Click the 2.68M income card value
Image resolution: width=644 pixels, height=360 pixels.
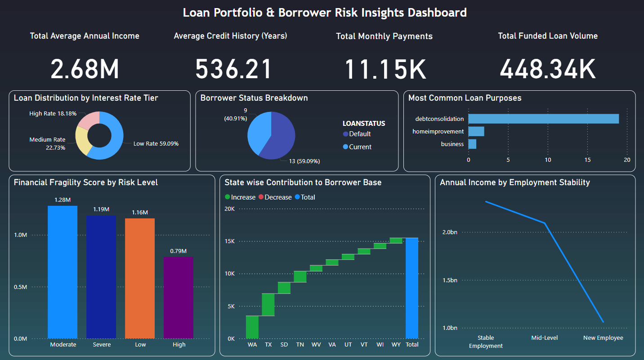click(x=85, y=70)
